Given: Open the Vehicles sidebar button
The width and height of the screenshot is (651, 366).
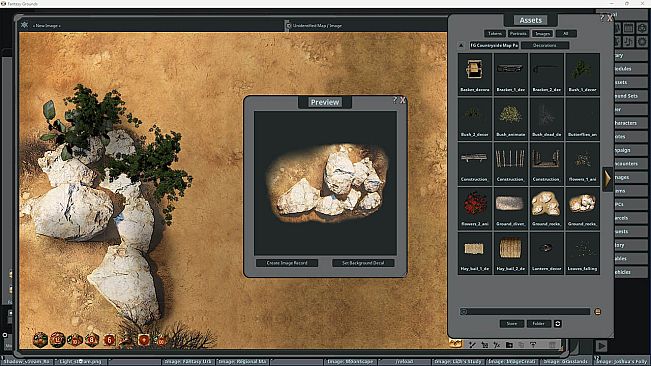Looking at the screenshot, I should pos(630,272).
